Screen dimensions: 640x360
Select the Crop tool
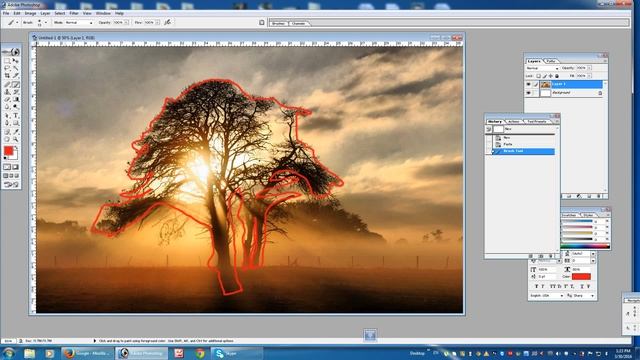pyautogui.click(x=7, y=75)
